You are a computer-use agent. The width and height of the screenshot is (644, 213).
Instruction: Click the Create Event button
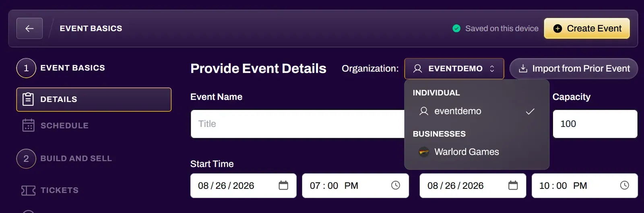click(x=587, y=29)
